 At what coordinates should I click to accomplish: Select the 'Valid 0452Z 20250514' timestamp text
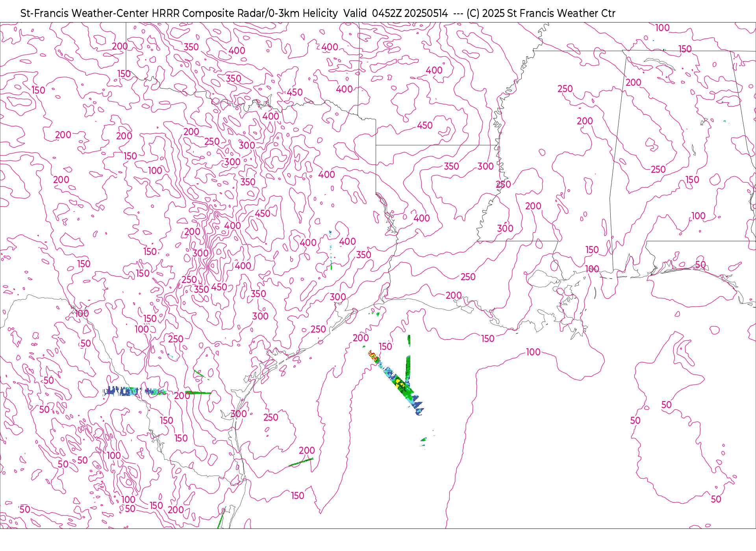[x=395, y=13]
